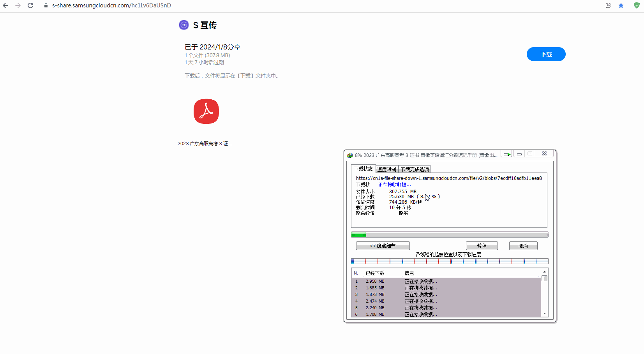
Task: Switch to the 速度限制 tab
Action: pyautogui.click(x=386, y=169)
